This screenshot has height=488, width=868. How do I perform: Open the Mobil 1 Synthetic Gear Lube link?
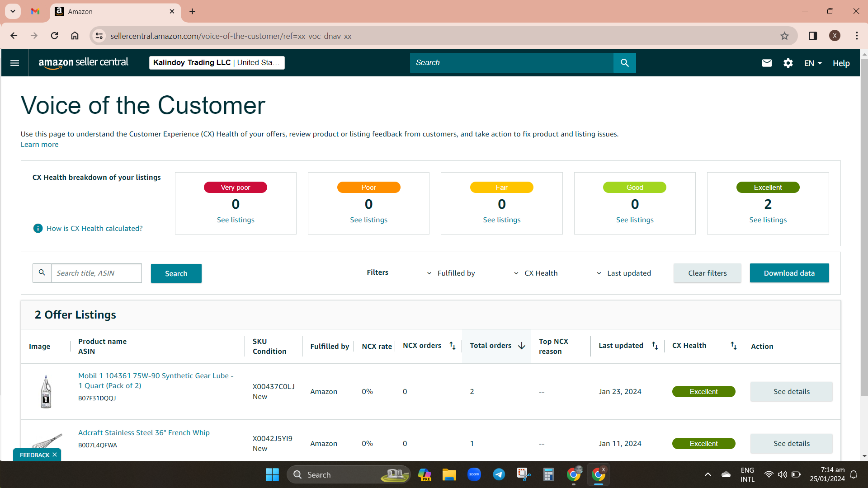[x=156, y=380]
